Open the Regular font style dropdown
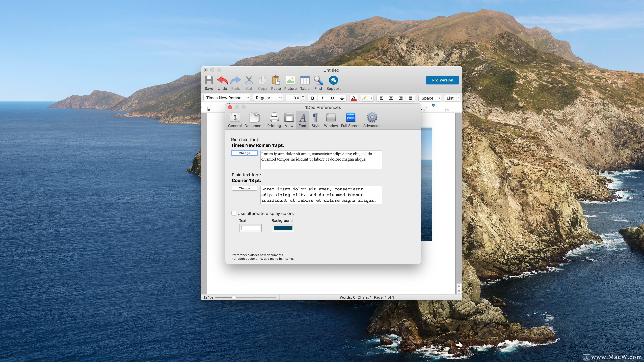This screenshot has width=644, height=362. tap(268, 98)
